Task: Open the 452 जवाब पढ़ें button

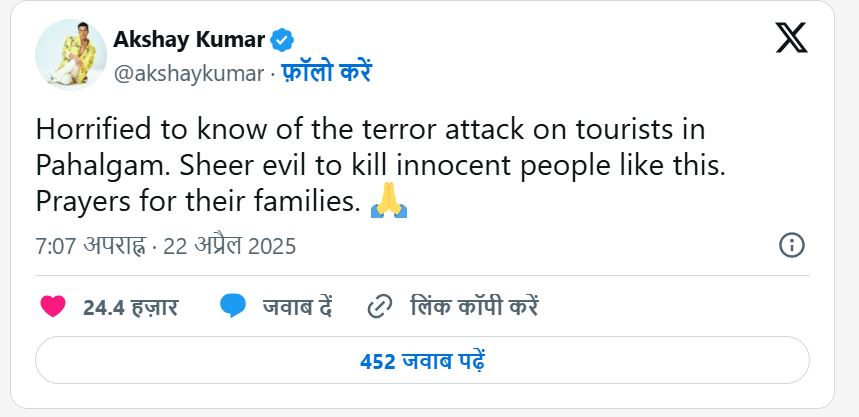Action: point(422,360)
